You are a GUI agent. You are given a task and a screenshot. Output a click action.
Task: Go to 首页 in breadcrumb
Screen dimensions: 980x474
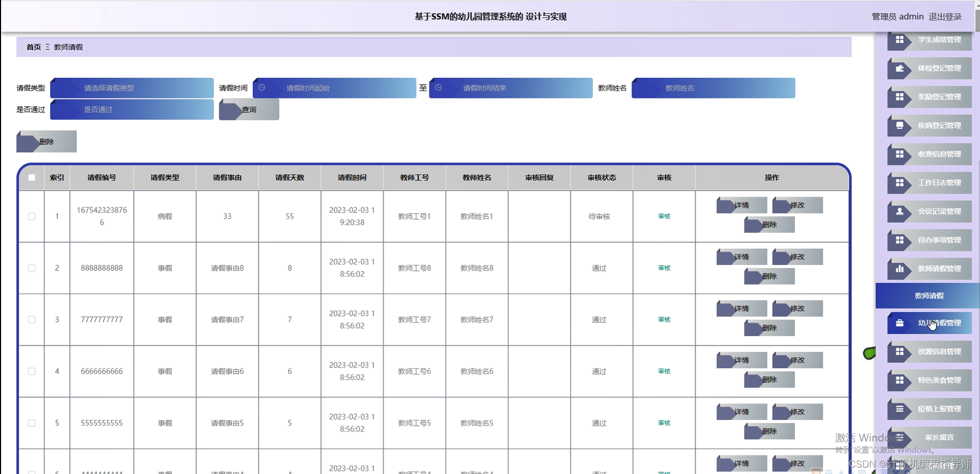coord(34,47)
